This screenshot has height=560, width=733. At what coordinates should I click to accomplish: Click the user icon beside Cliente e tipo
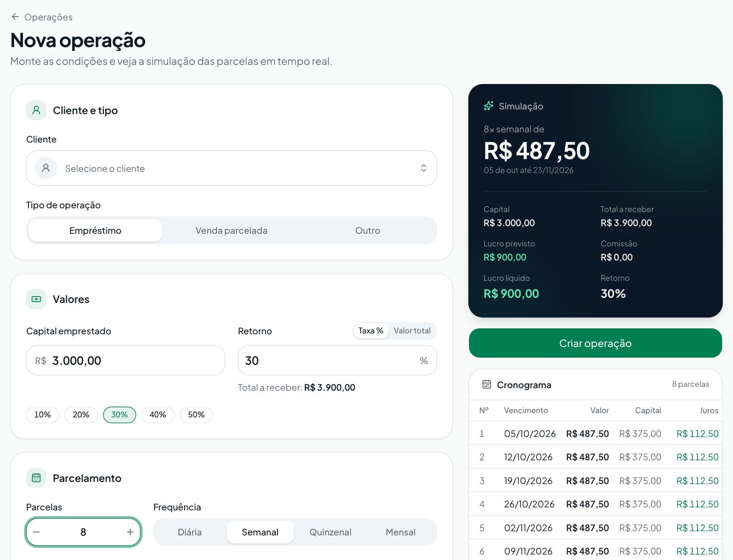36,110
